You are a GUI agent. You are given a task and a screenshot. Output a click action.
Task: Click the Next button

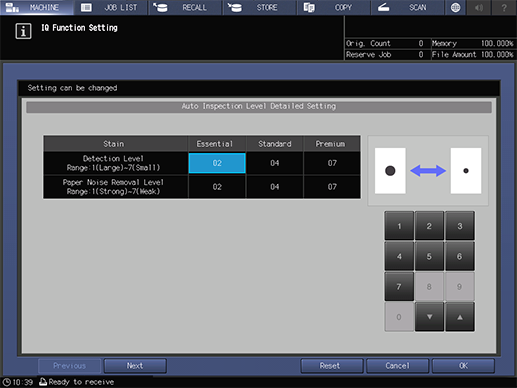(x=135, y=366)
